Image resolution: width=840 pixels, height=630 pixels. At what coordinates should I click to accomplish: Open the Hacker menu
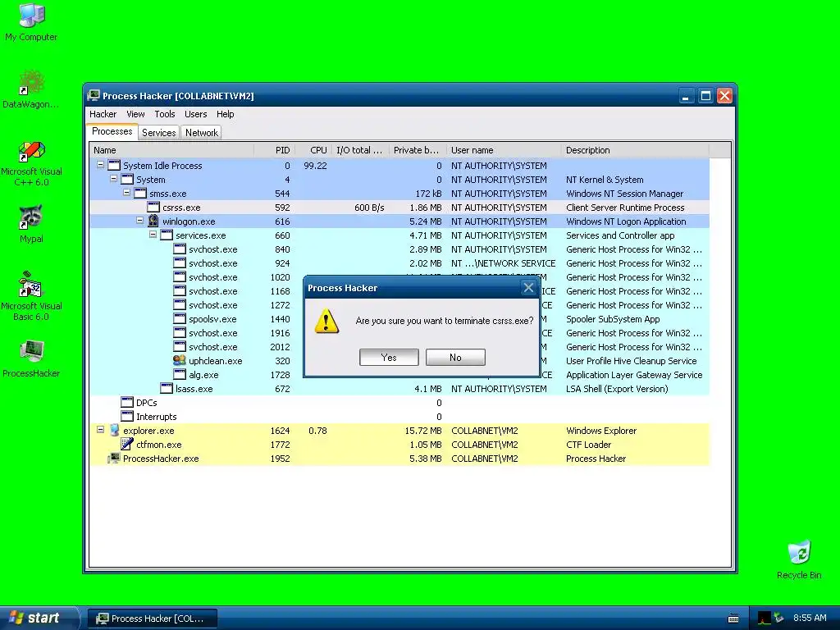[103, 114]
